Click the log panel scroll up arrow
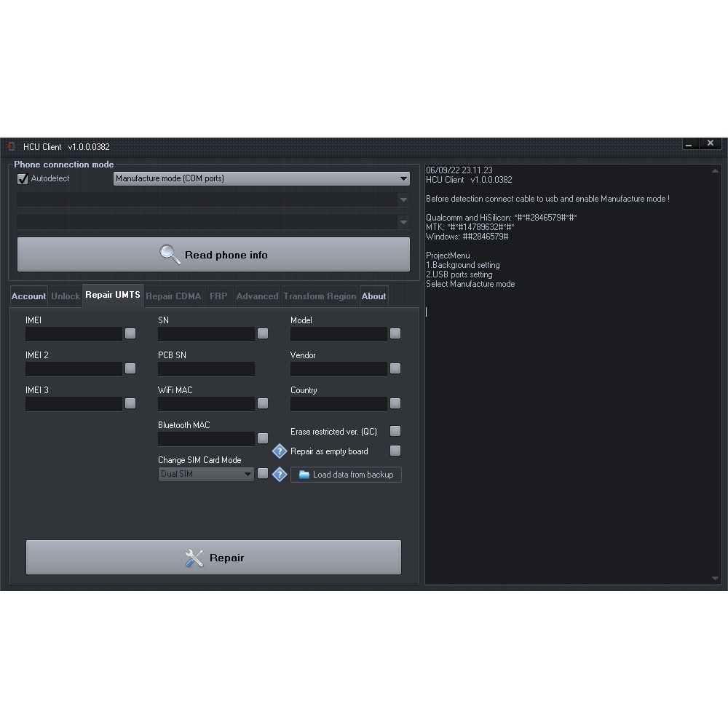 coord(715,171)
